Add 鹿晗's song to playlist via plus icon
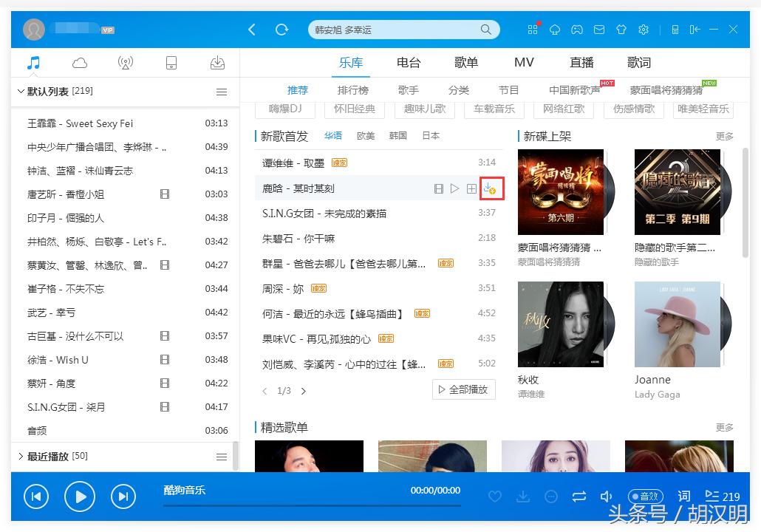Screen dimensions: 761x532 point(471,188)
